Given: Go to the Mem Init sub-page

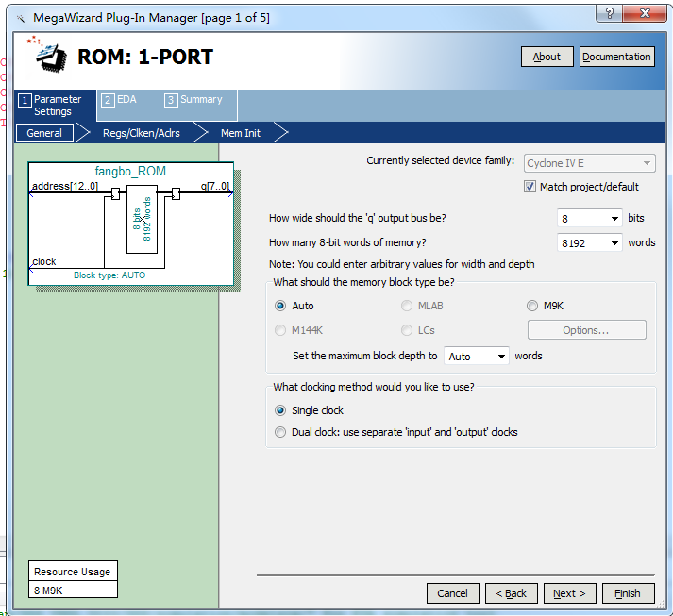Looking at the screenshot, I should pyautogui.click(x=241, y=133).
